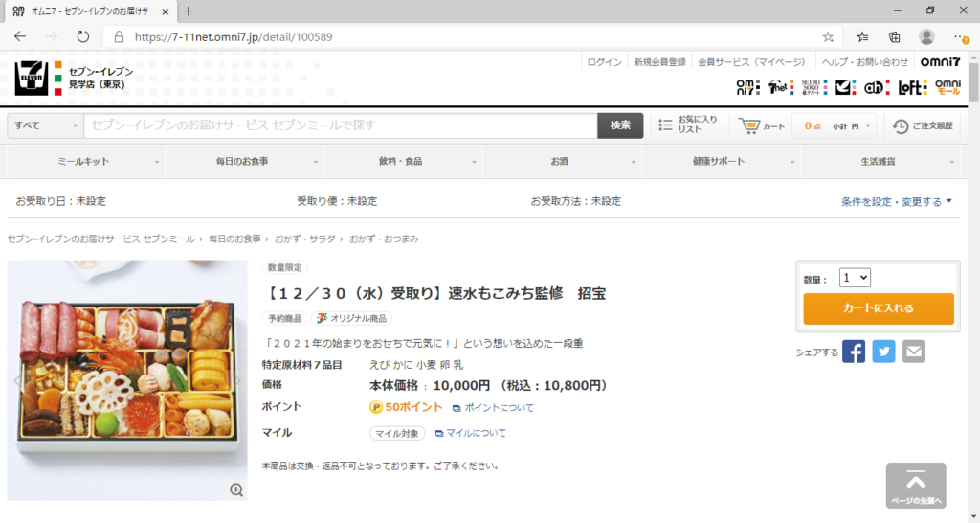
Task: Open a new browser tab
Action: coord(189,11)
